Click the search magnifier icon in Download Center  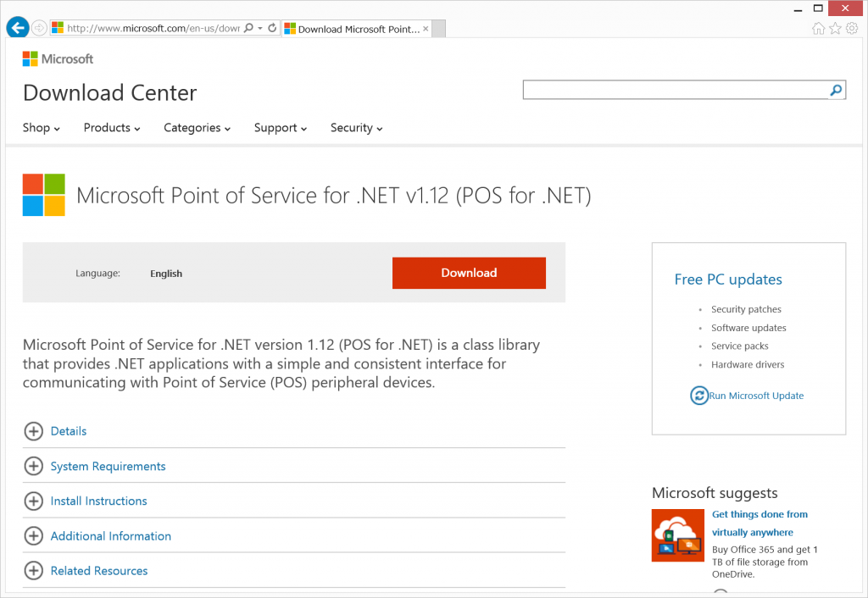(836, 90)
